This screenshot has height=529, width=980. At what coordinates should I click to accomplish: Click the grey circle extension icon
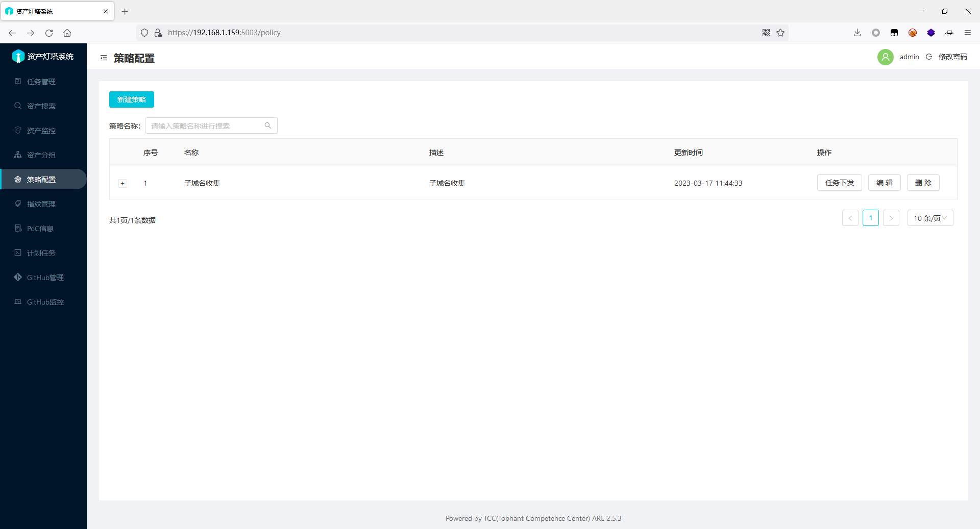click(876, 33)
